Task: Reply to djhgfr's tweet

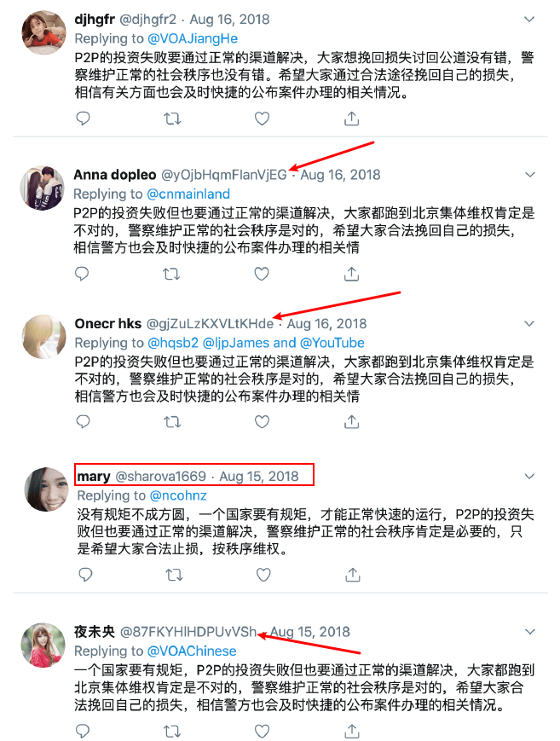Action: (83, 119)
